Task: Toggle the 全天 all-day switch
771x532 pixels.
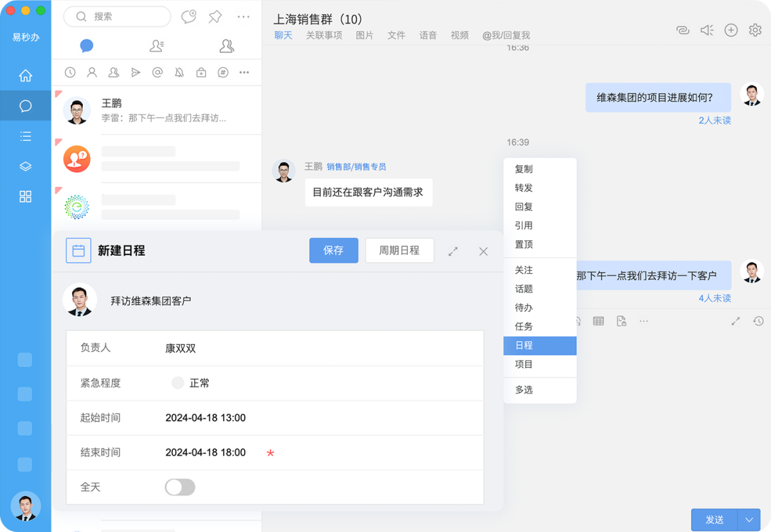Action: (180, 487)
